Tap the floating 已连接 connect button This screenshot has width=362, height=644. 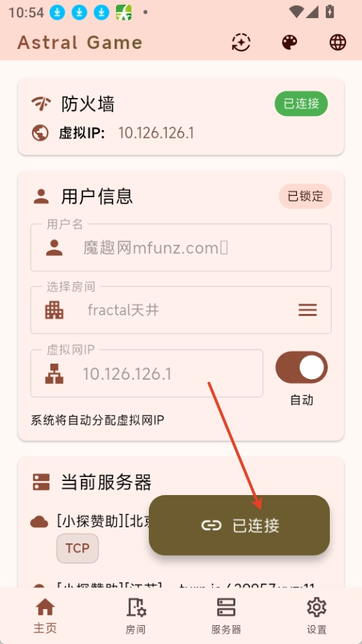[239, 525]
